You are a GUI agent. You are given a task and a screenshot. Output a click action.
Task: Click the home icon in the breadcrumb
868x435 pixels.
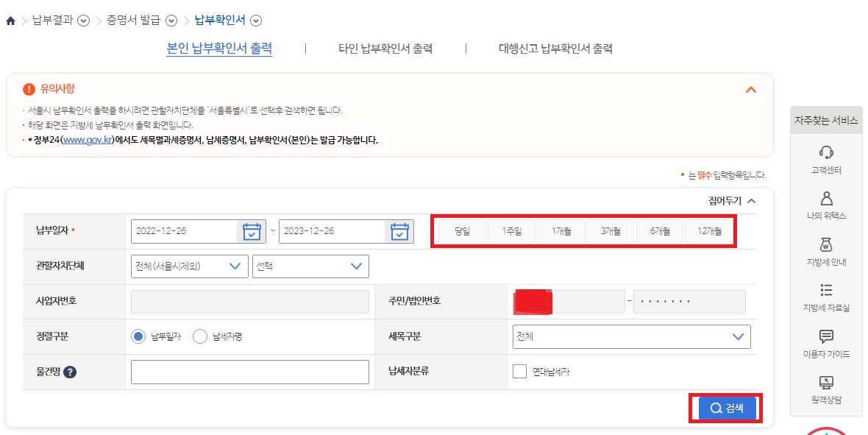tap(10, 21)
